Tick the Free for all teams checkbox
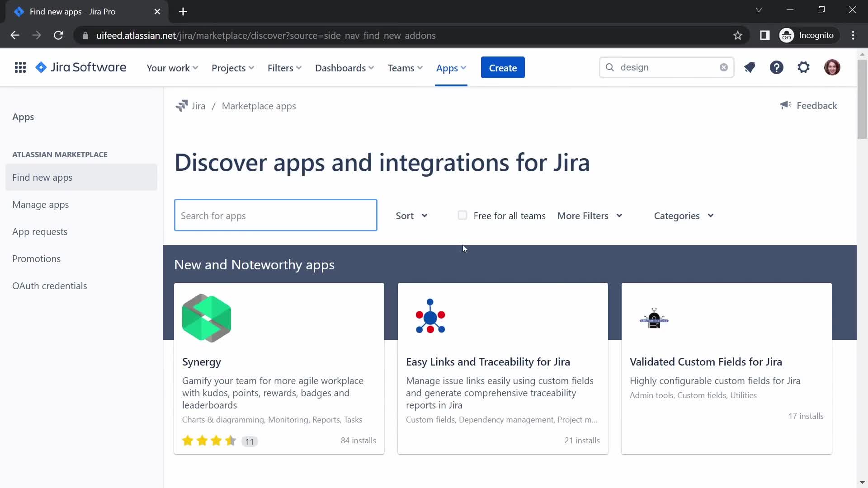Viewport: 868px width, 488px height. 462,215
